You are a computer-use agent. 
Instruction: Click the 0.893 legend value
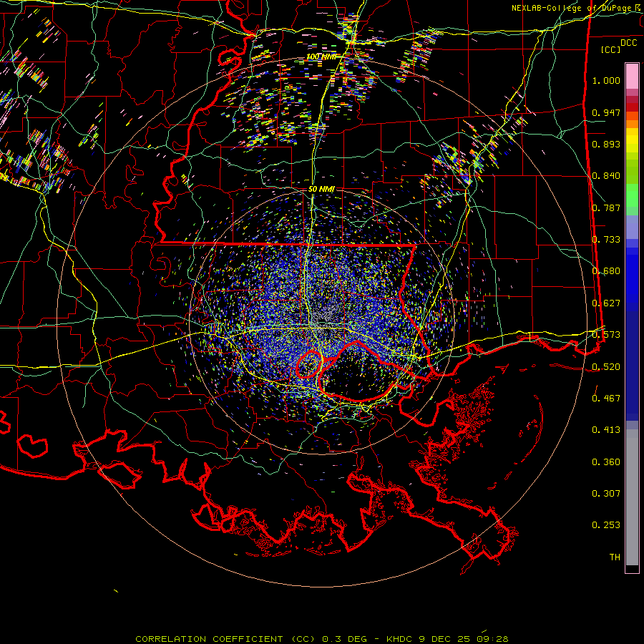click(x=606, y=144)
